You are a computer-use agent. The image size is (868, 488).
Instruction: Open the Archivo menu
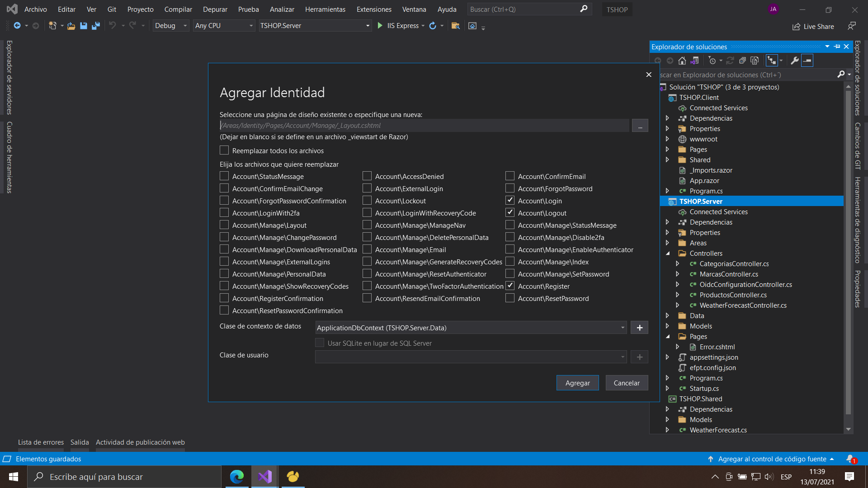coord(36,9)
